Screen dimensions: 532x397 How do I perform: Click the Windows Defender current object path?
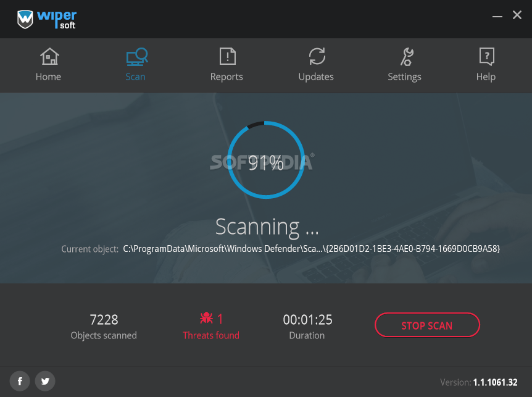(x=312, y=249)
